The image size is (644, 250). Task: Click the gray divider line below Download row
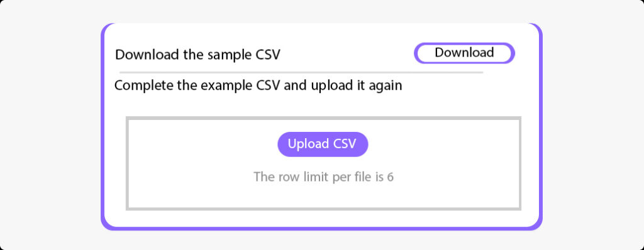tap(301, 72)
